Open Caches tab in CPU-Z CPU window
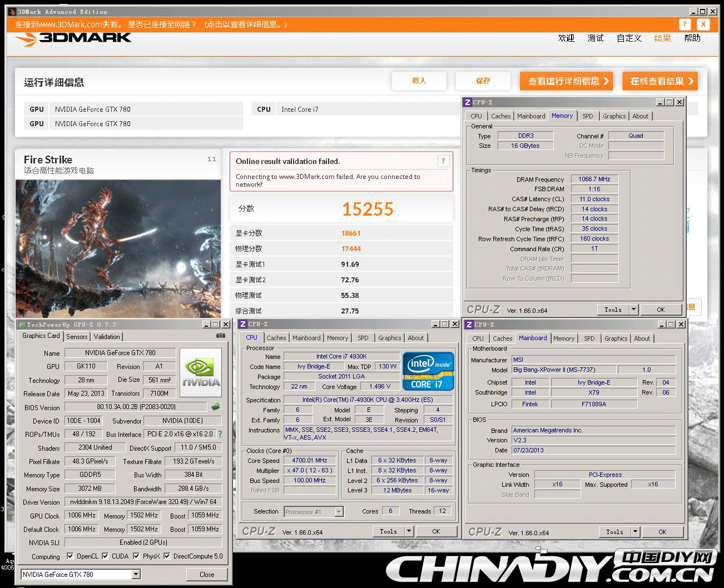Image resolution: width=724 pixels, height=588 pixels. 276,338
